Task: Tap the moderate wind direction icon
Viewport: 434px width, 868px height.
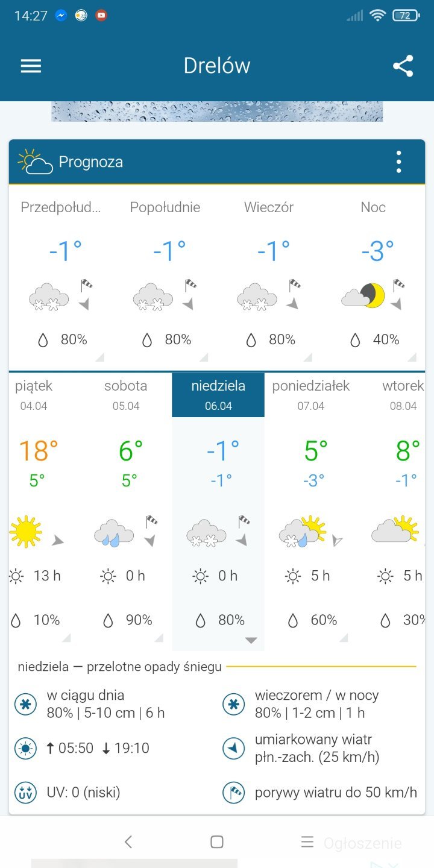Action: click(x=234, y=749)
